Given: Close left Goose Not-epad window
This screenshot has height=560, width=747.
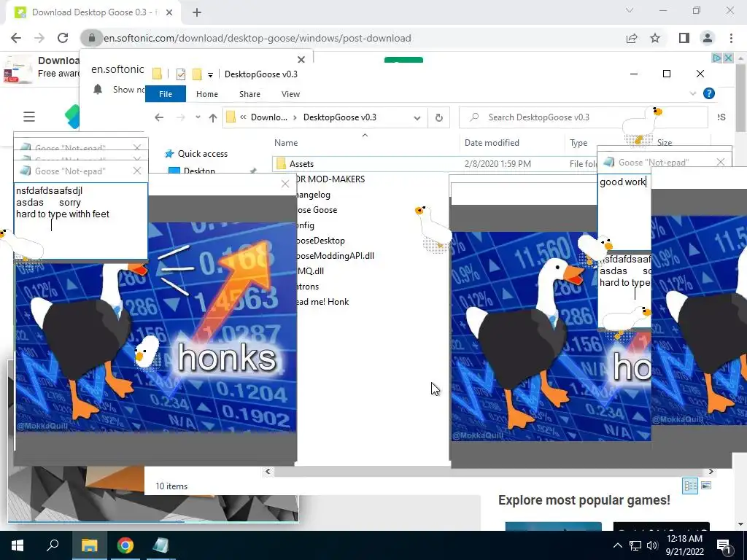Looking at the screenshot, I should 137,171.
